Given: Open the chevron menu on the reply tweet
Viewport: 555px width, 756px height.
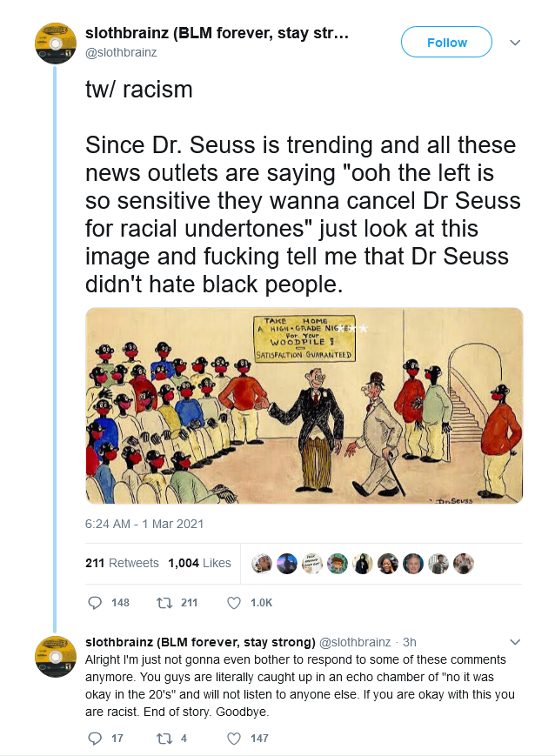Looking at the screenshot, I should pyautogui.click(x=515, y=642).
